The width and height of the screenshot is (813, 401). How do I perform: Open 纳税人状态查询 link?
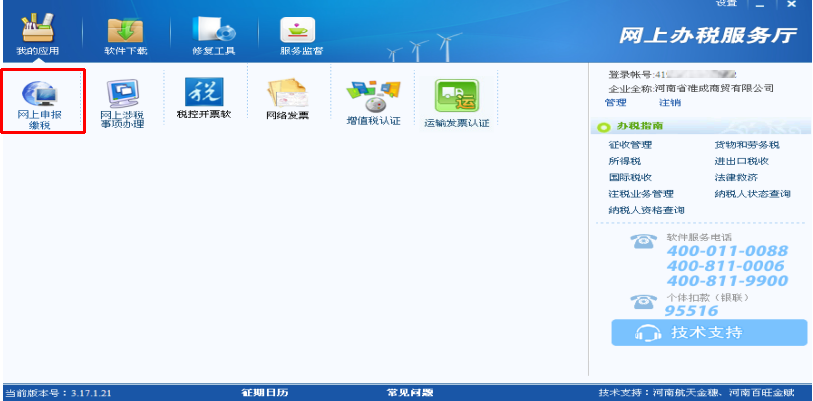pos(752,193)
